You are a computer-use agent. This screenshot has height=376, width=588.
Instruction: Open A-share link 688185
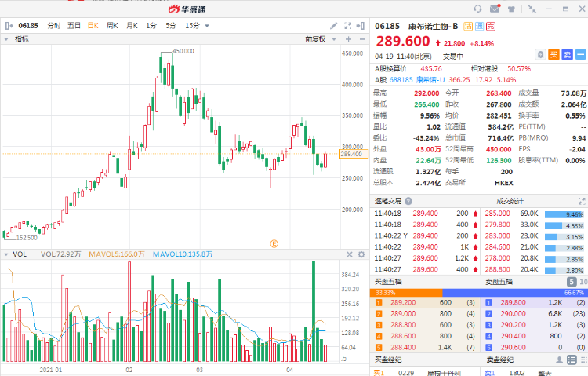point(401,80)
